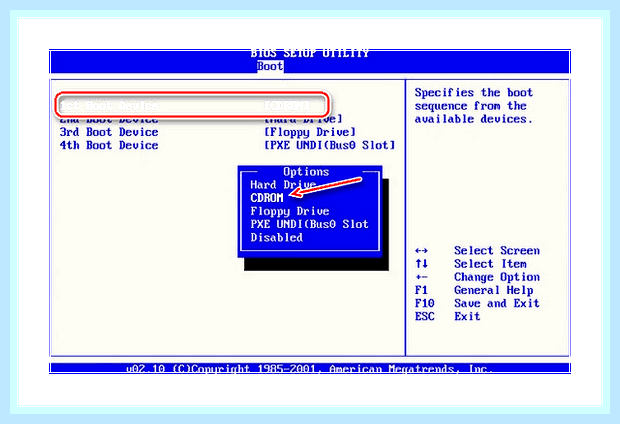Click the boot sequence help description
The height and width of the screenshot is (424, 620).
(474, 106)
